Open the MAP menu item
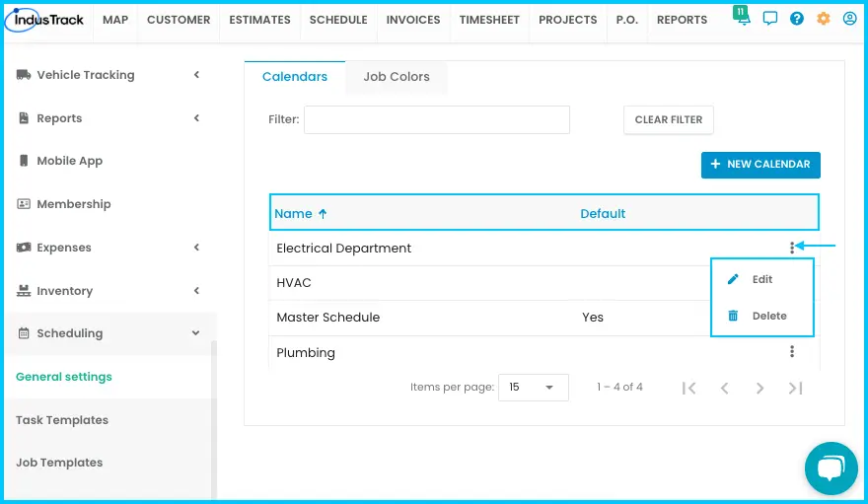Image resolution: width=868 pixels, height=504 pixels. 115,20
